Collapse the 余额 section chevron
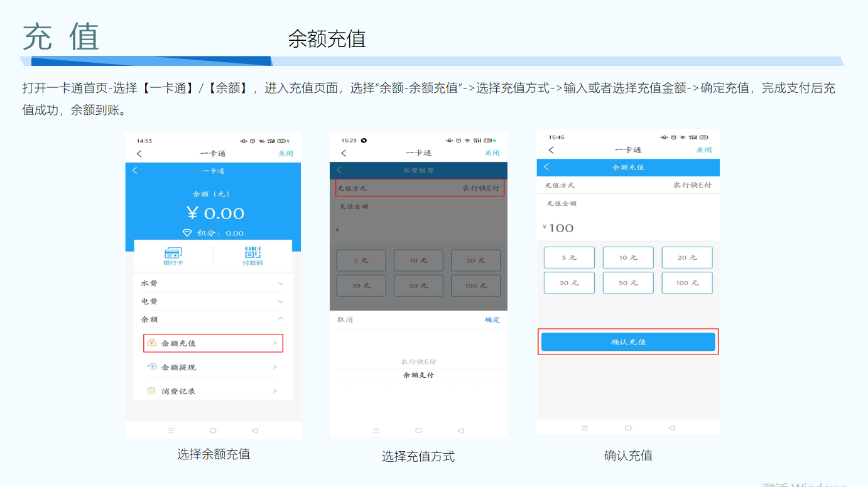 point(280,319)
